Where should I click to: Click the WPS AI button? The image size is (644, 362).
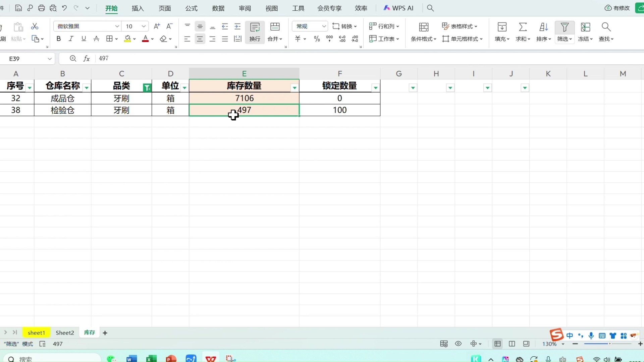click(398, 8)
